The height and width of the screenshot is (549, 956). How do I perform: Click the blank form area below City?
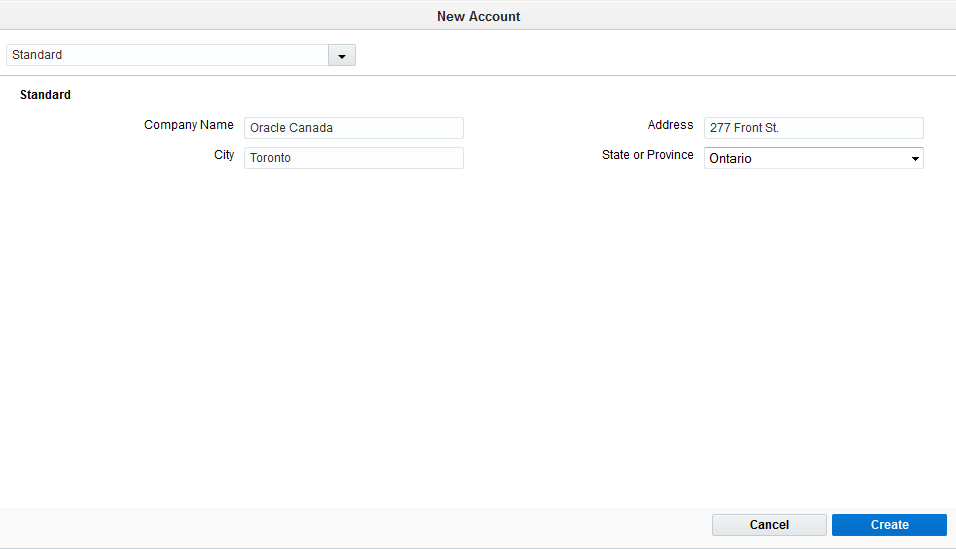[x=354, y=336]
